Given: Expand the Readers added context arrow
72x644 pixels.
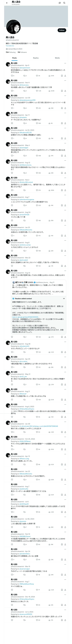Looking at the screenshot, I should tap(64, 298).
